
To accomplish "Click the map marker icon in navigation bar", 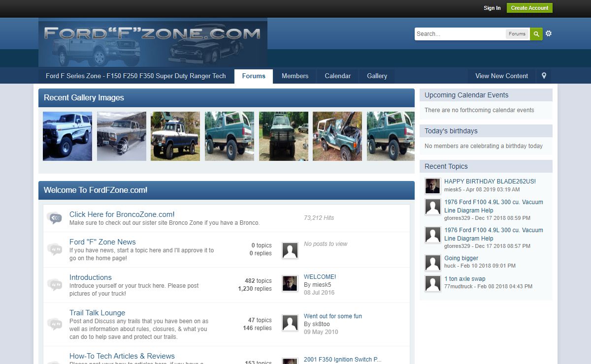I will click(544, 76).
